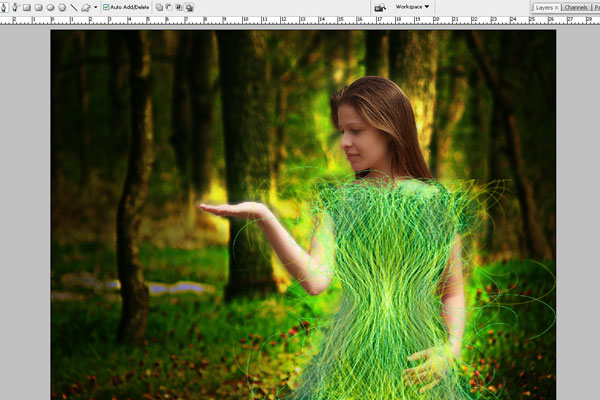
Task: Click the horizontal ruler above the canvas
Action: 300,20
